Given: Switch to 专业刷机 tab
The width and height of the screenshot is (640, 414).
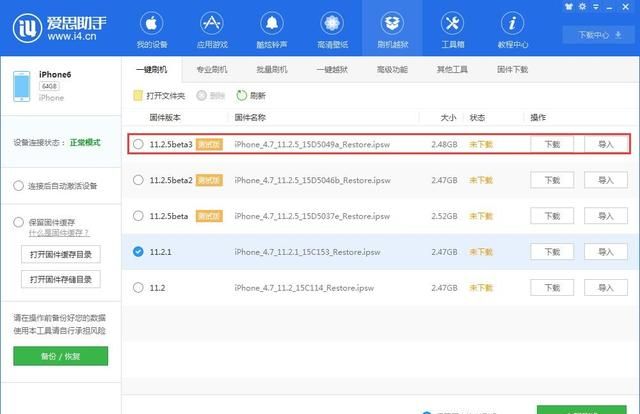Looking at the screenshot, I should (x=212, y=69).
